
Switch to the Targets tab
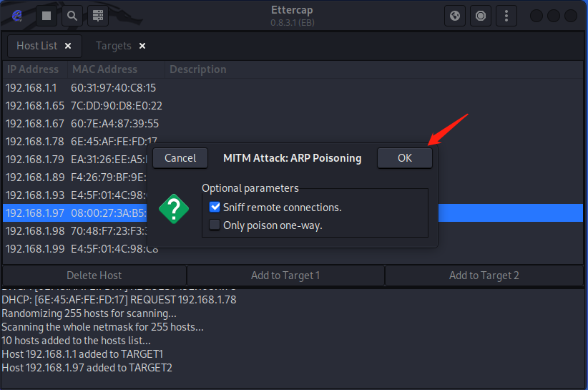(113, 46)
